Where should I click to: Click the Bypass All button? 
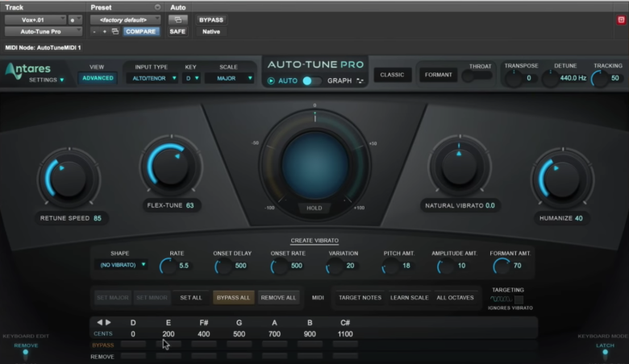[x=233, y=297]
